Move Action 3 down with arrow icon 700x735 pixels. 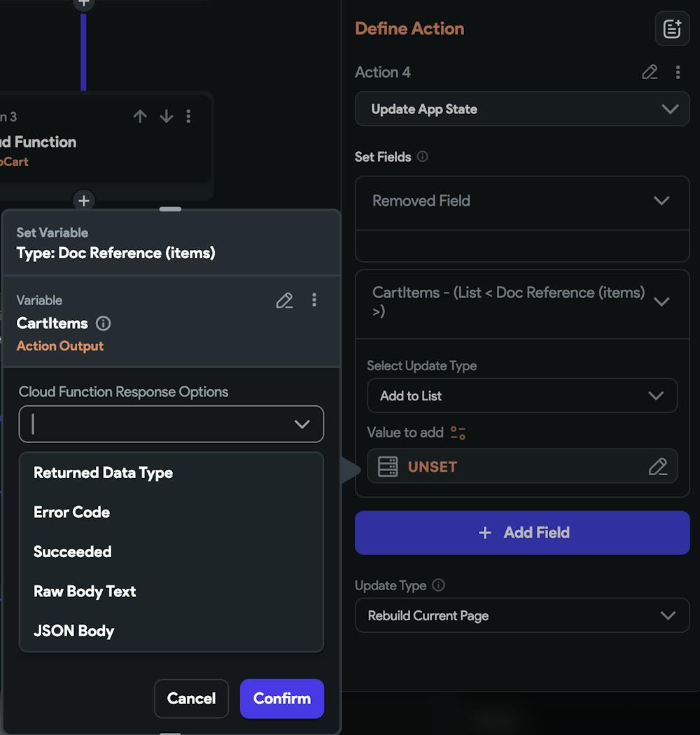[x=166, y=116]
